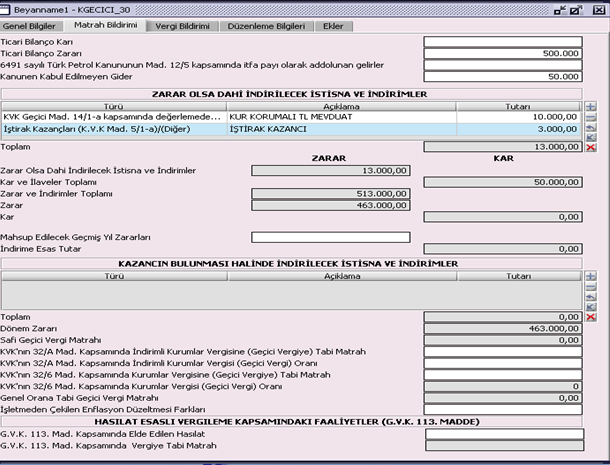Edit Kanunen Kabul Edilmeyen Gider field
Screen dimensions: 610x465
tap(503, 77)
